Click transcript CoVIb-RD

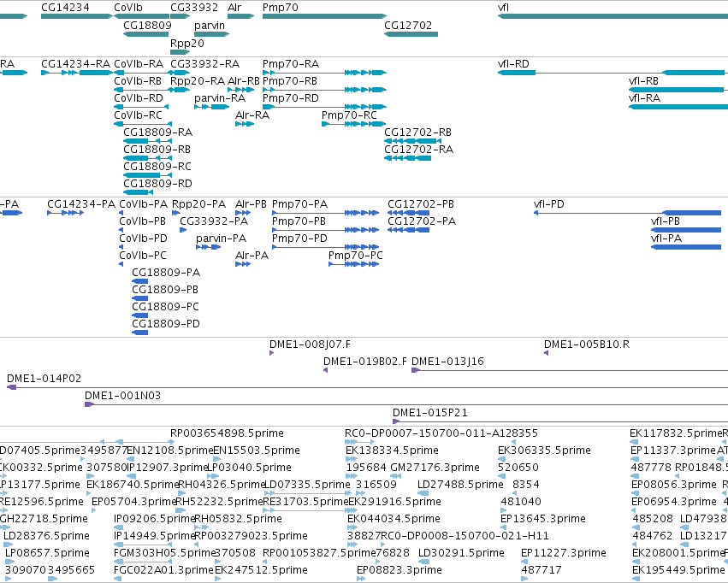[x=139, y=98]
